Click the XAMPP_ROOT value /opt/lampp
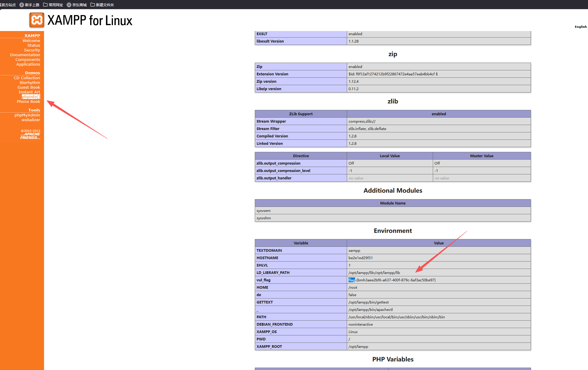Viewport: 588px width, 370px height. (x=358, y=346)
